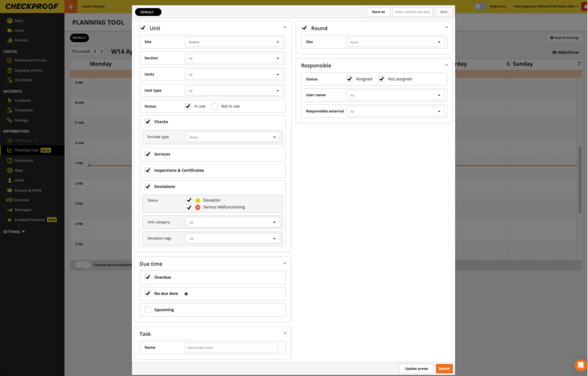Click the orange plus icon in header
This screenshot has width=588, height=376.
click(x=70, y=6)
